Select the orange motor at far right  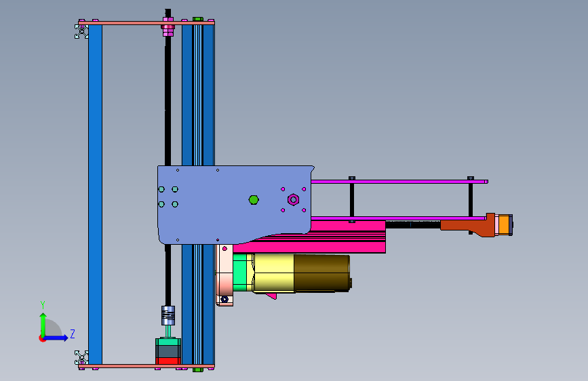505,224
